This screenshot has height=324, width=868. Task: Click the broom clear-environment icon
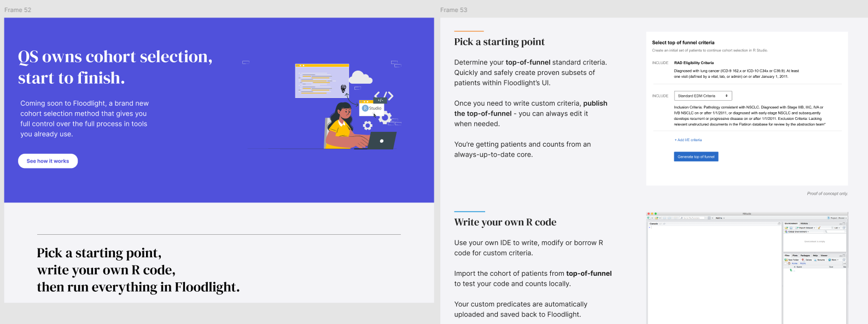point(819,228)
